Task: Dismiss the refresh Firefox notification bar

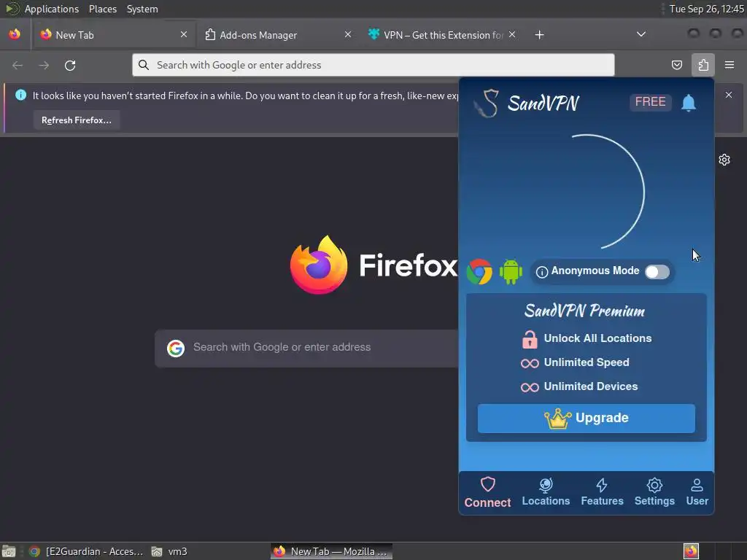Action: click(729, 95)
